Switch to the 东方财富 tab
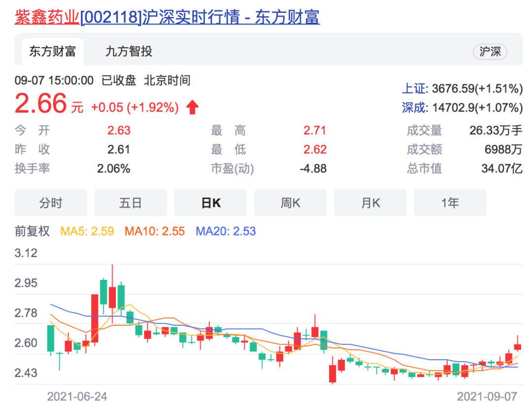The image size is (532, 407). [52, 52]
